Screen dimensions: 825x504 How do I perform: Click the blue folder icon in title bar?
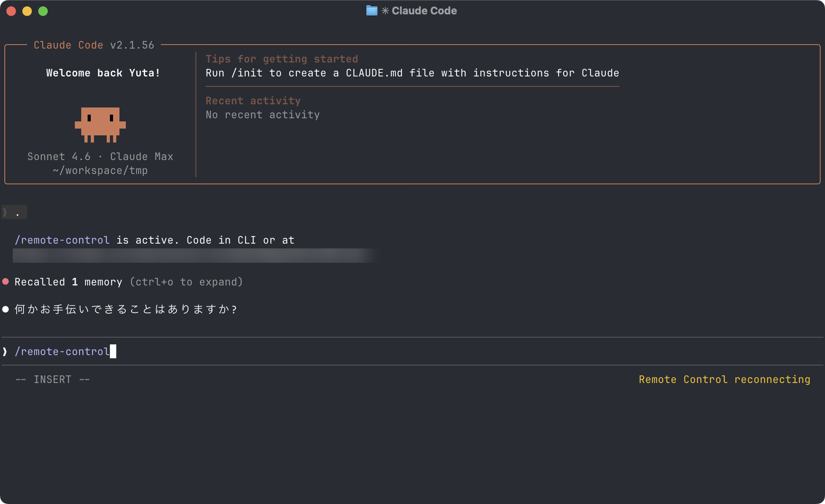click(371, 11)
